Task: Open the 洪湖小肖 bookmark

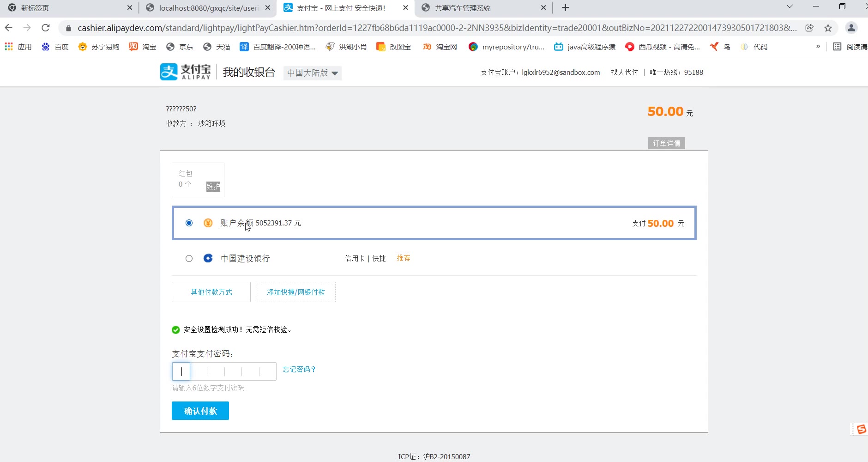Action: click(346, 47)
